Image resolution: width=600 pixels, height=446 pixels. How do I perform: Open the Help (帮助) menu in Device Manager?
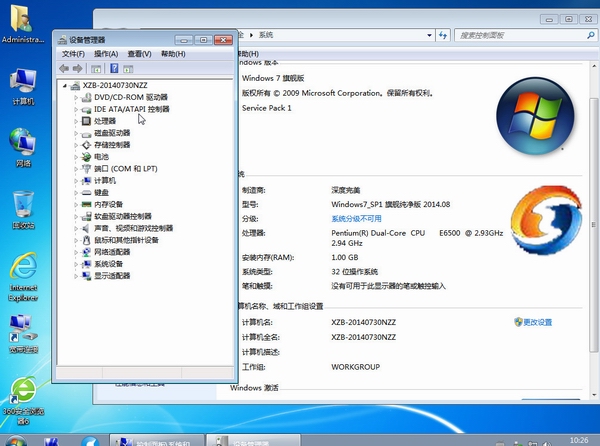tap(173, 54)
